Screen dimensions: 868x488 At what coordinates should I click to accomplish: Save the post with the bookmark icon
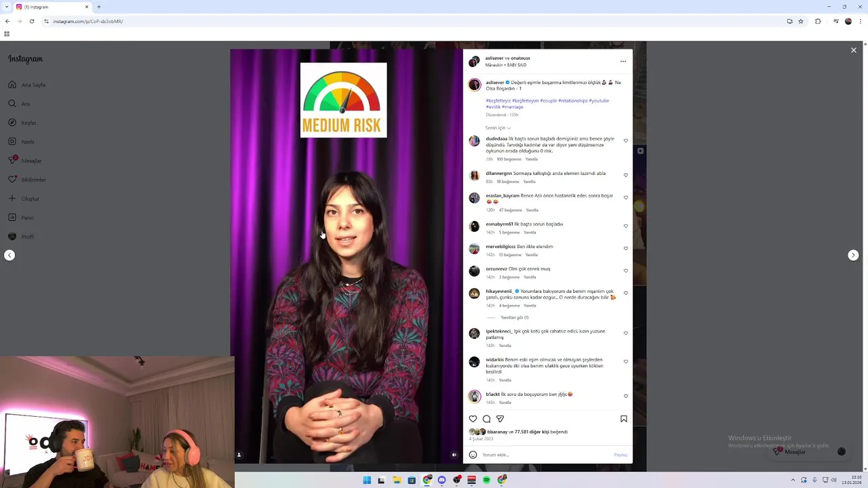coord(624,419)
